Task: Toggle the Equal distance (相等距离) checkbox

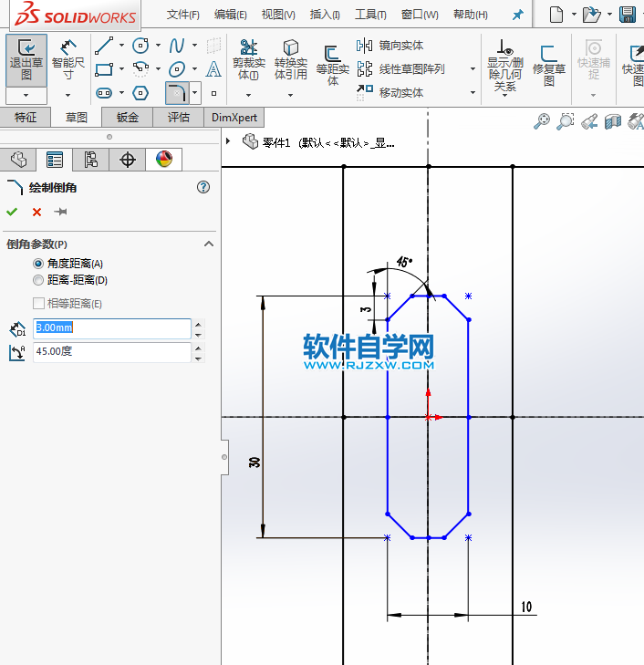Action: 38,303
